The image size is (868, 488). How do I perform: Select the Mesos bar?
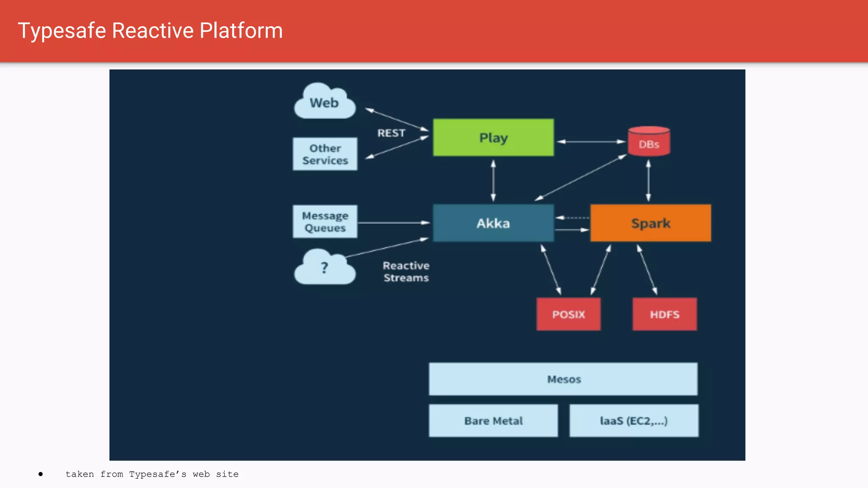563,379
